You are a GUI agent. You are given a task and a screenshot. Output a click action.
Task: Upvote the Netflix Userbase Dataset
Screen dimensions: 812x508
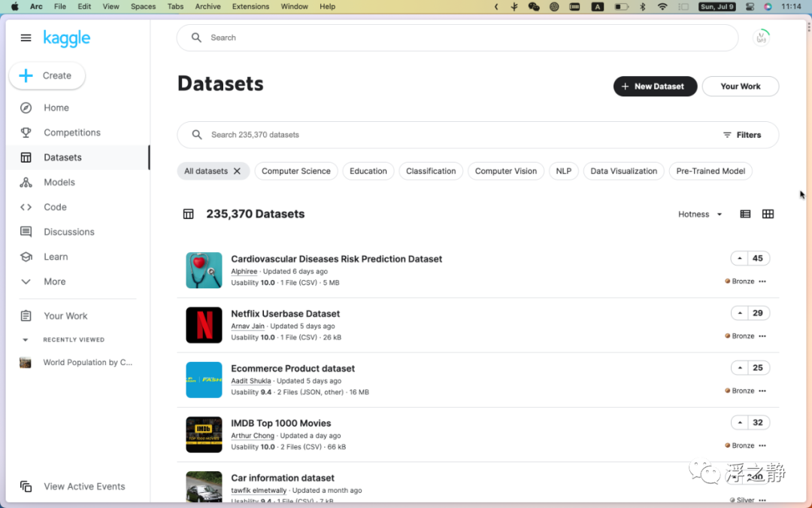(740, 313)
